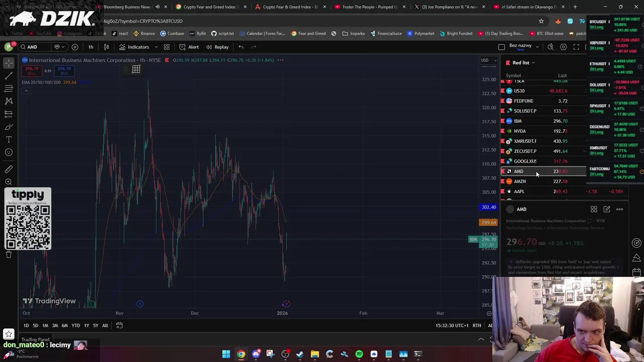The width and height of the screenshot is (644, 362).
Task: Open the brush drawing tool
Action: (x=9, y=127)
